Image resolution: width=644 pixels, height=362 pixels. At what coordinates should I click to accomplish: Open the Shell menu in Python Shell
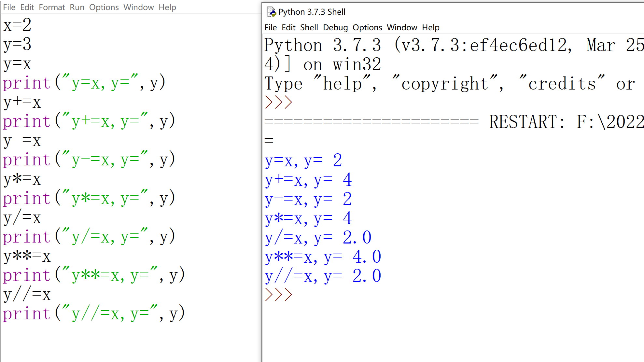[x=309, y=27]
